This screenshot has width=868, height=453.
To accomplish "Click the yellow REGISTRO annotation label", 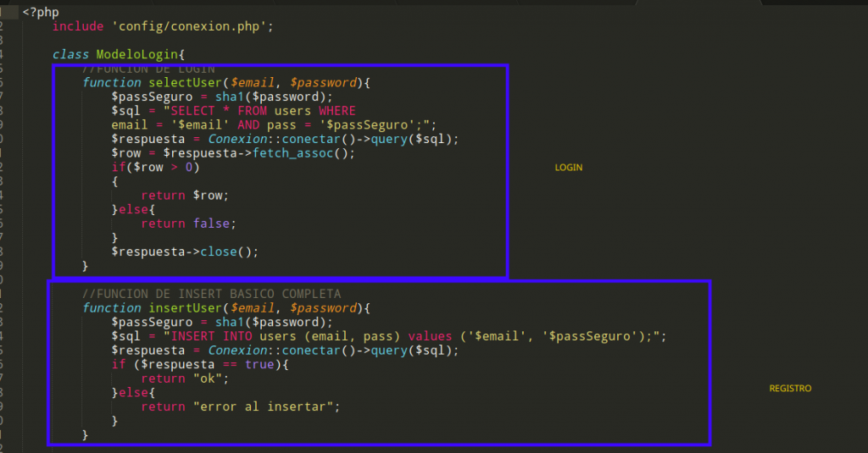I will [790, 389].
